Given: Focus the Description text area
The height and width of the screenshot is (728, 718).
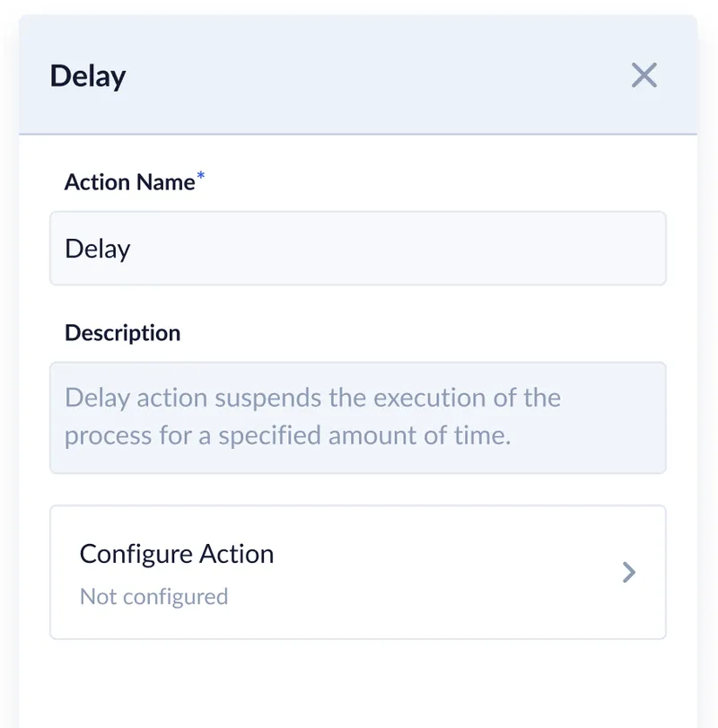Looking at the screenshot, I should click(357, 417).
